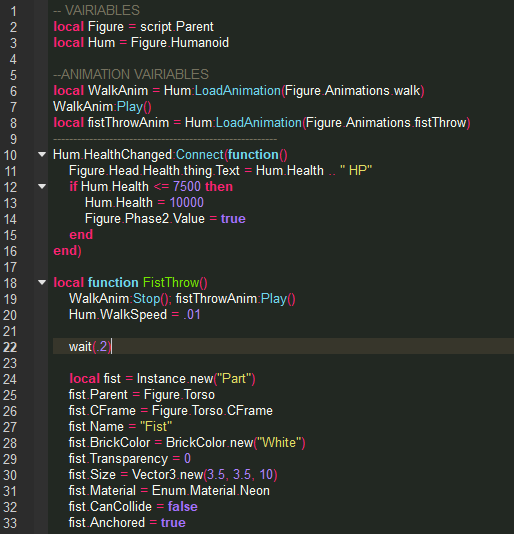Click 'Hum.WalkSpeed' on line 20
This screenshot has height=534, width=514.
tap(118, 315)
